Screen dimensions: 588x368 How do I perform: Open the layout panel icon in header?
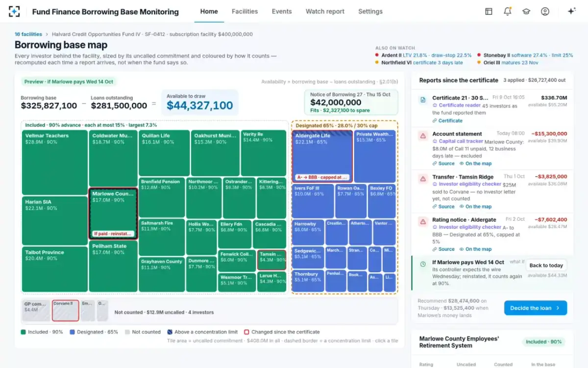(489, 11)
